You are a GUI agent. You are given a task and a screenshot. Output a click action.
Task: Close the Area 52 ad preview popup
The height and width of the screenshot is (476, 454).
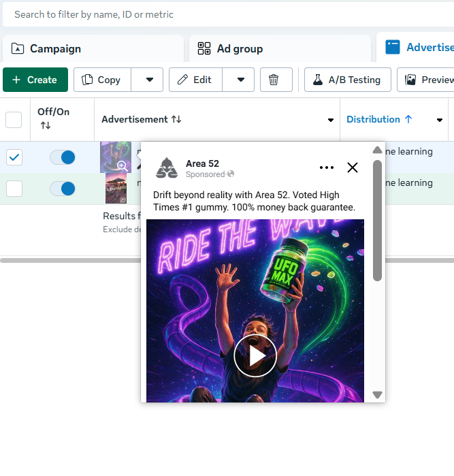pyautogui.click(x=353, y=168)
